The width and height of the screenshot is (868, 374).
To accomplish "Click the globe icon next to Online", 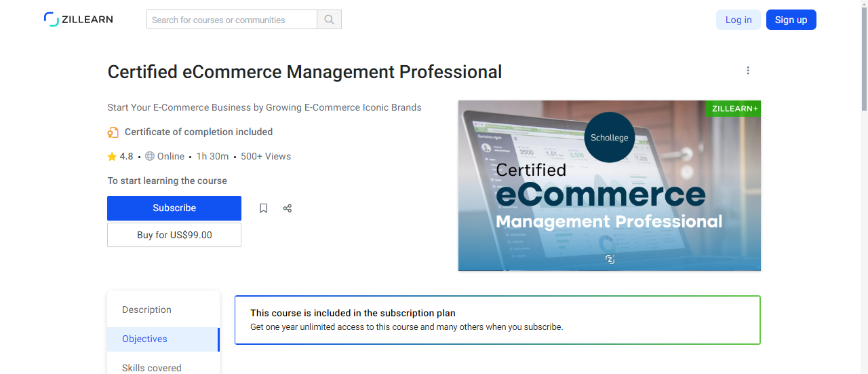I will point(150,156).
